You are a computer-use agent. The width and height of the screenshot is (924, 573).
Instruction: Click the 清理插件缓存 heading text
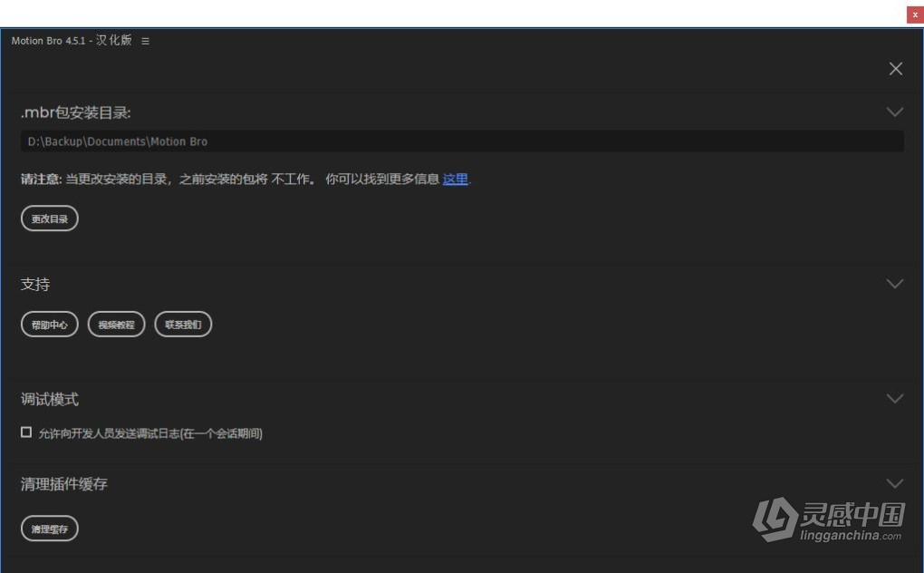point(64,484)
